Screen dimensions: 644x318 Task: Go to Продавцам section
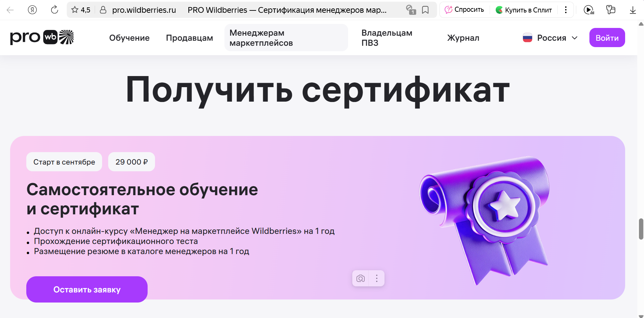click(189, 38)
